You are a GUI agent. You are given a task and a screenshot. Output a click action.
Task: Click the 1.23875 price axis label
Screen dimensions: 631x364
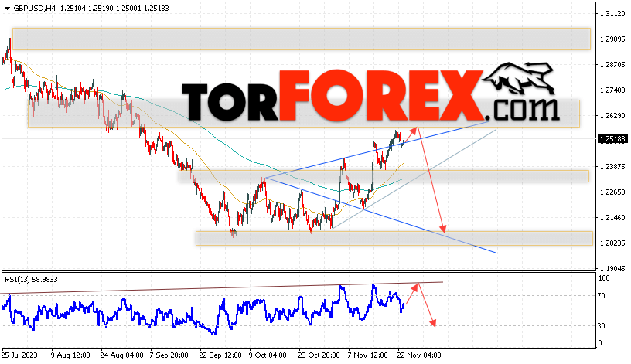(x=612, y=166)
